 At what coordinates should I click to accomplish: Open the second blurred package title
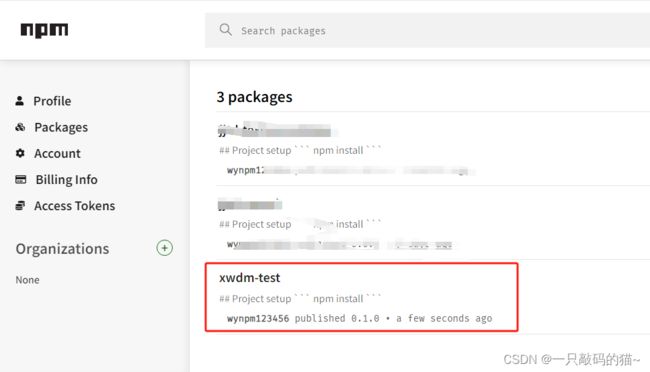click(250, 204)
